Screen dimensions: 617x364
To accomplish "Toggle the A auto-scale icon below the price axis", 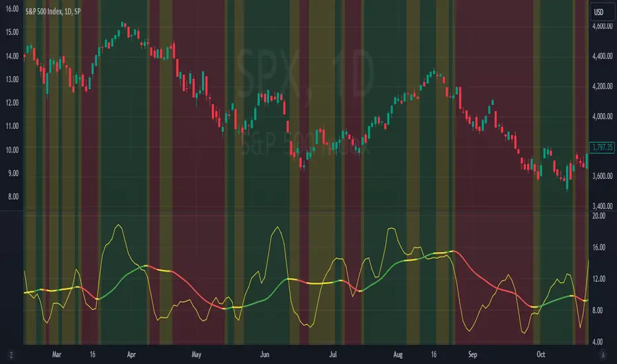I will (603, 355).
